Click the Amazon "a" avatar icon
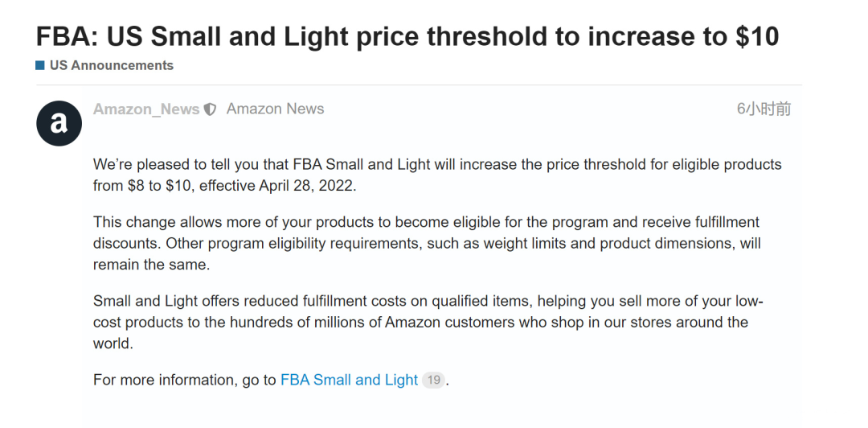868x428 pixels. click(x=59, y=123)
